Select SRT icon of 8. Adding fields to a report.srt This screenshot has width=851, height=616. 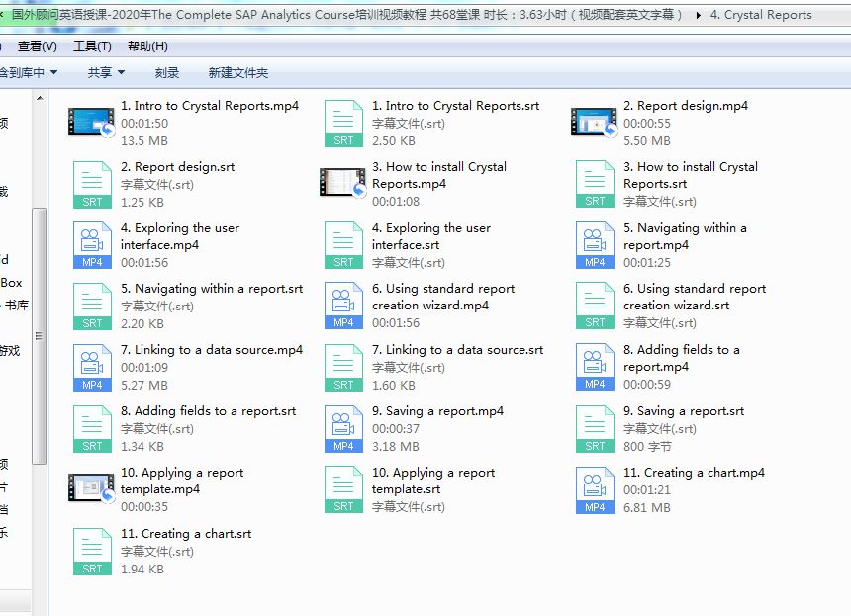[x=92, y=428]
